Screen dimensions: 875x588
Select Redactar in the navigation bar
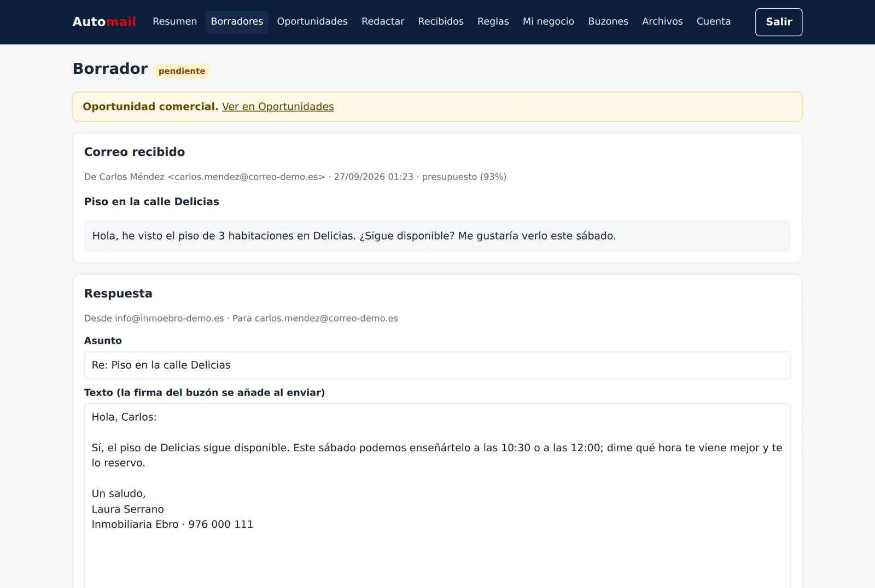(x=383, y=22)
